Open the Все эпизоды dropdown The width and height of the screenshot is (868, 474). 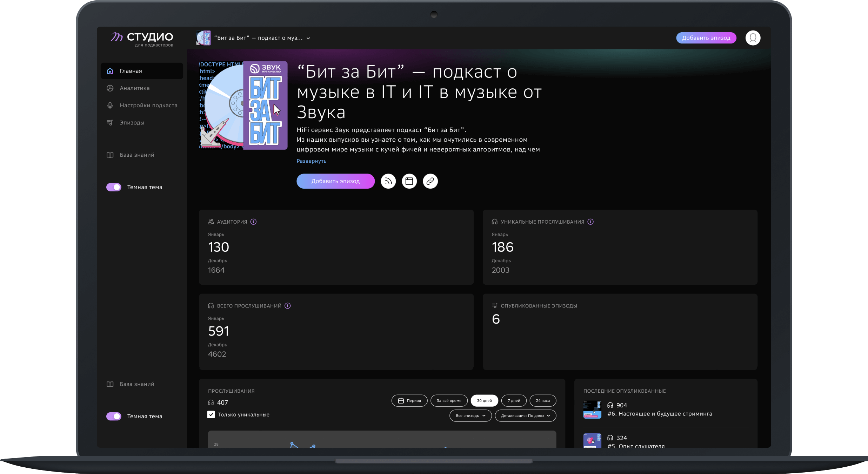point(470,415)
